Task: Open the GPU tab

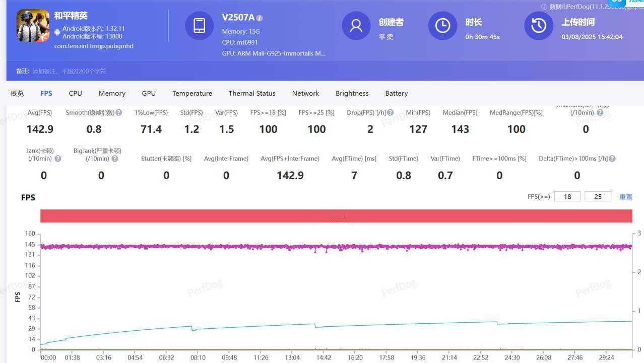Action: (x=149, y=93)
